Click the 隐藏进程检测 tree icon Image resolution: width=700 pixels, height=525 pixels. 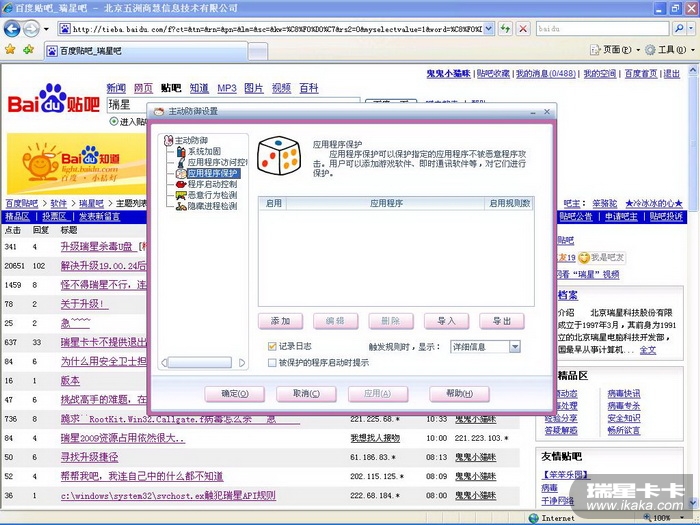point(181,206)
